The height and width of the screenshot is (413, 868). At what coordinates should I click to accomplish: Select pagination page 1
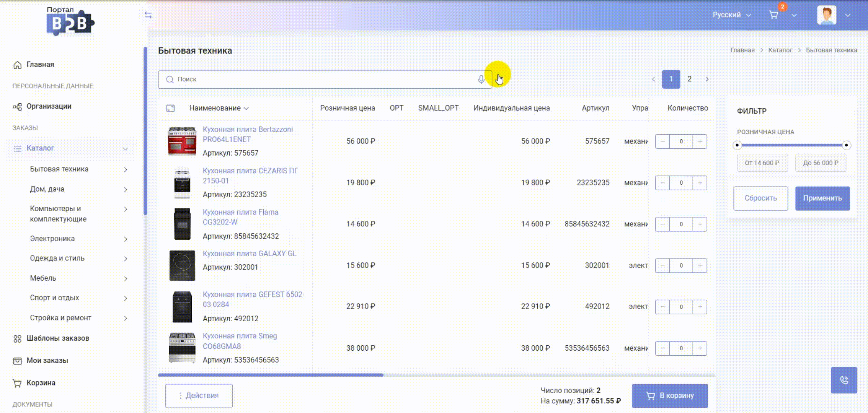(671, 79)
